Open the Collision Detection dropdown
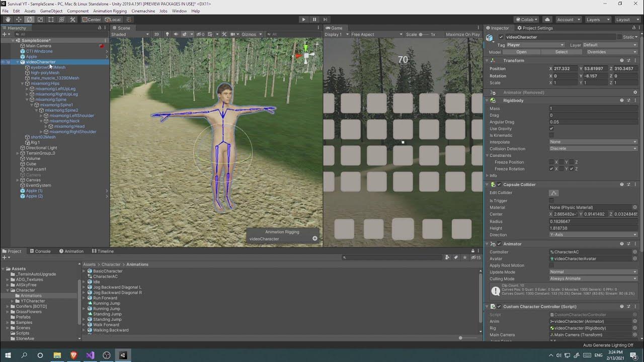The image size is (644, 362). tap(593, 149)
